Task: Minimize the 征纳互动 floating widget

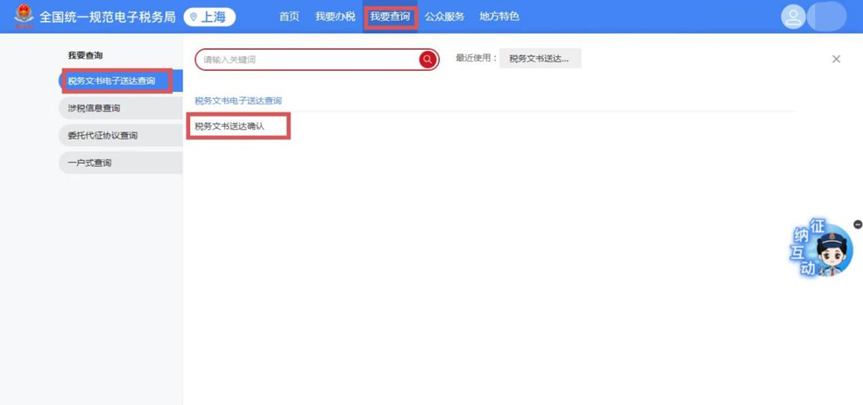Action: pyautogui.click(x=857, y=224)
